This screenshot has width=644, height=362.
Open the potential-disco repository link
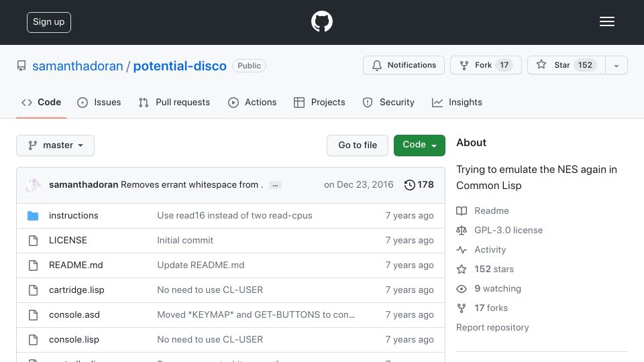180,66
